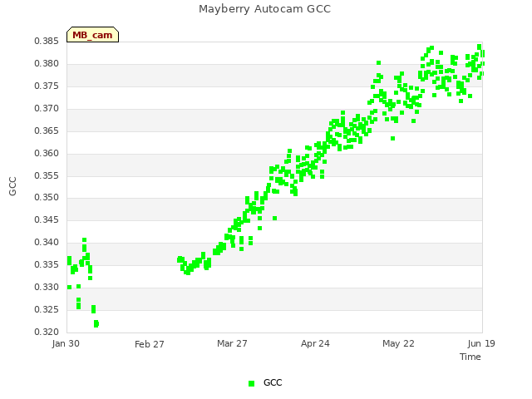Select the Jun 19 x-axis label
The image size is (532, 399).
point(481,343)
